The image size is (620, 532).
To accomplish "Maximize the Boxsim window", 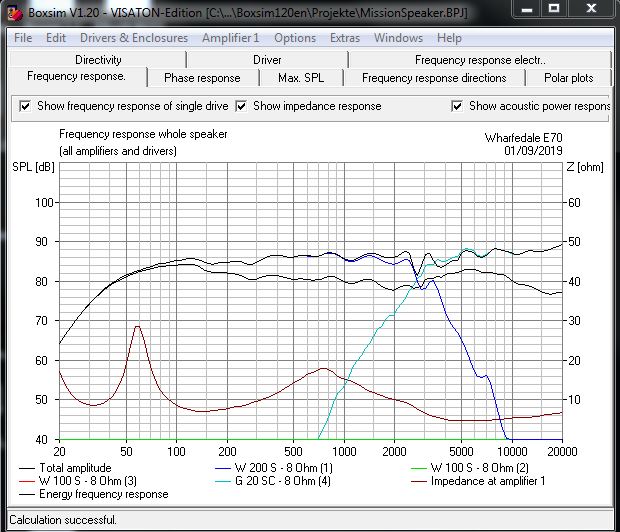I will [x=554, y=9].
